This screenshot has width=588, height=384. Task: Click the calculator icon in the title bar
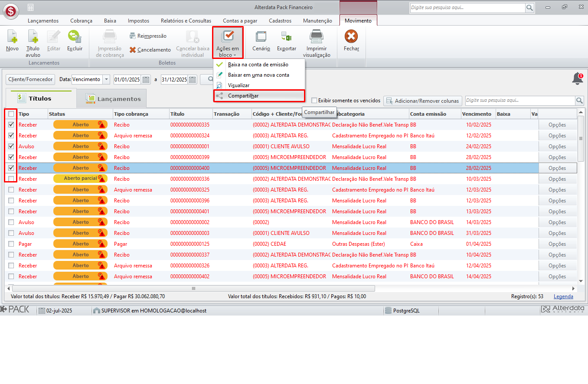tap(30, 7)
